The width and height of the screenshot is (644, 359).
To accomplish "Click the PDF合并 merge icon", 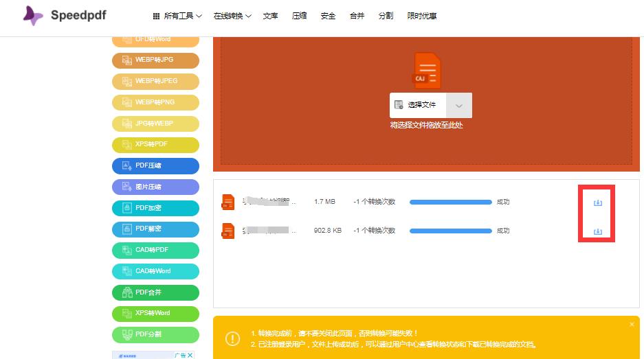I will pos(127,292).
